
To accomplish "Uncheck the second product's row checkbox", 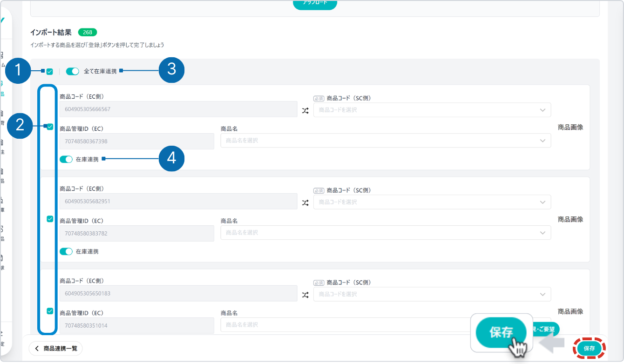I will pyautogui.click(x=50, y=219).
